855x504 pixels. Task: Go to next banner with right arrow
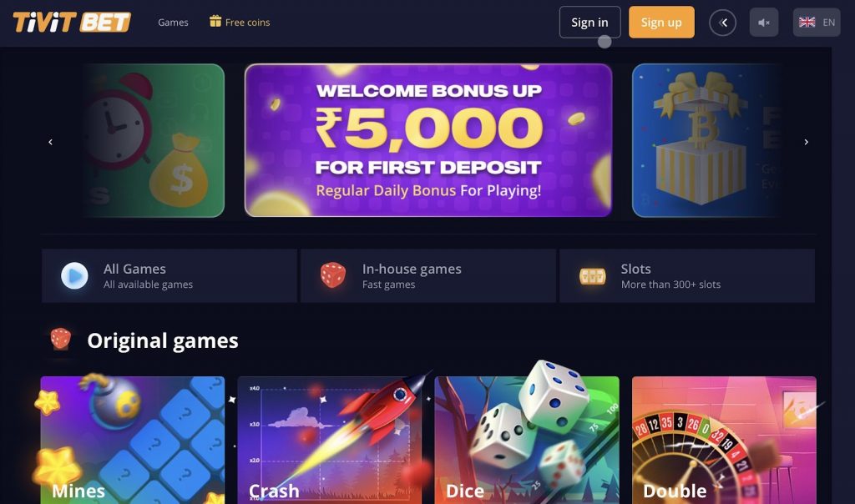click(806, 142)
